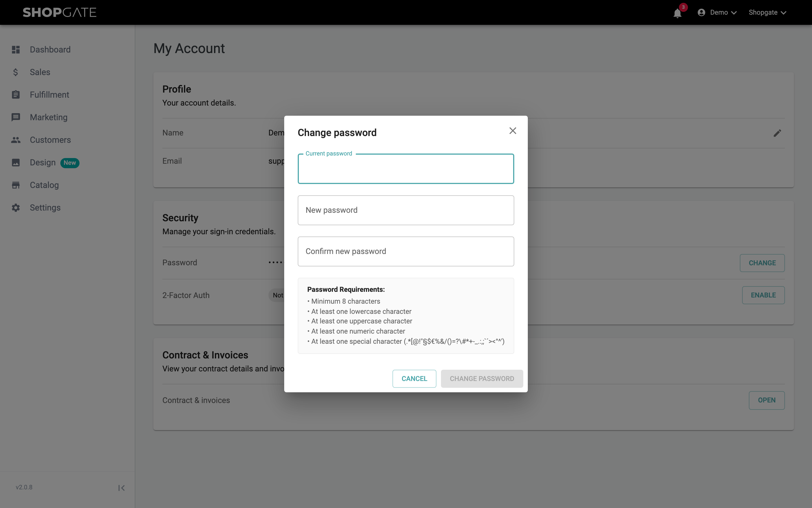
Task: Click 'At least one numeric character' text
Action: pyautogui.click(x=358, y=331)
